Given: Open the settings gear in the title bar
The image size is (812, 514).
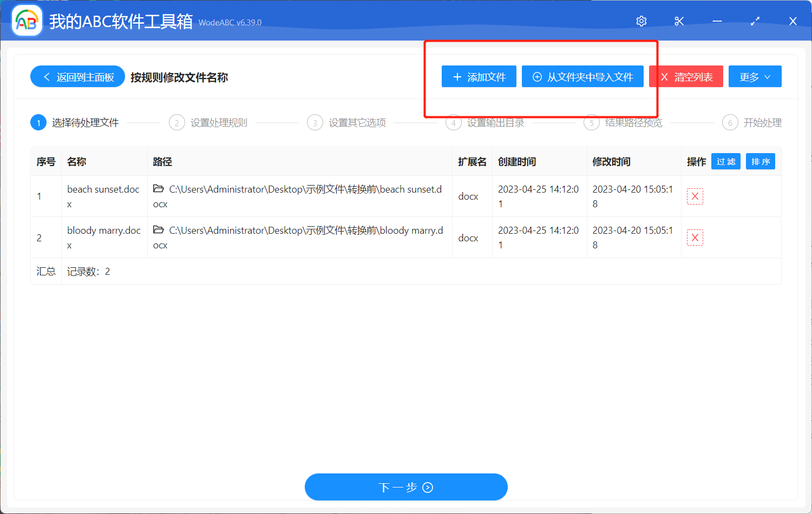Looking at the screenshot, I should (641, 21).
